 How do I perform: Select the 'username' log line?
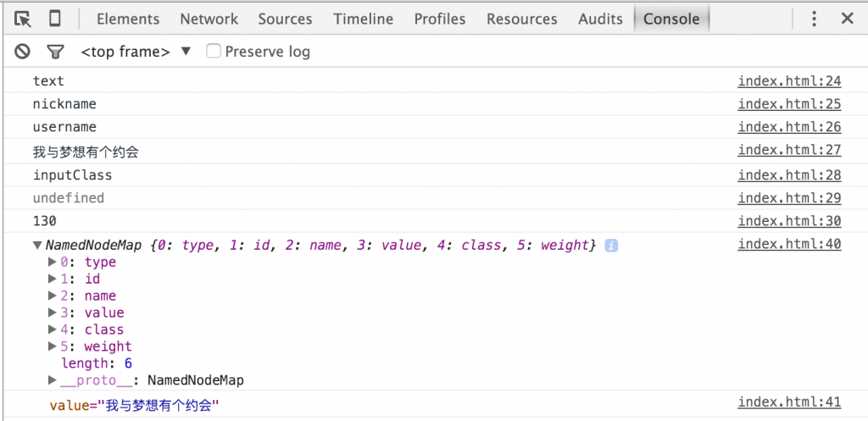point(64,127)
